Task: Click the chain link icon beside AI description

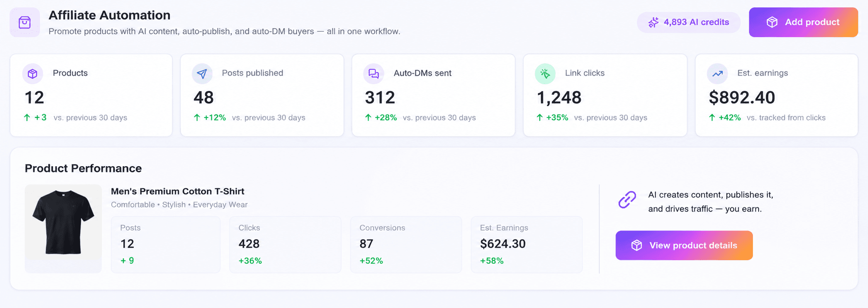Action: point(627,200)
